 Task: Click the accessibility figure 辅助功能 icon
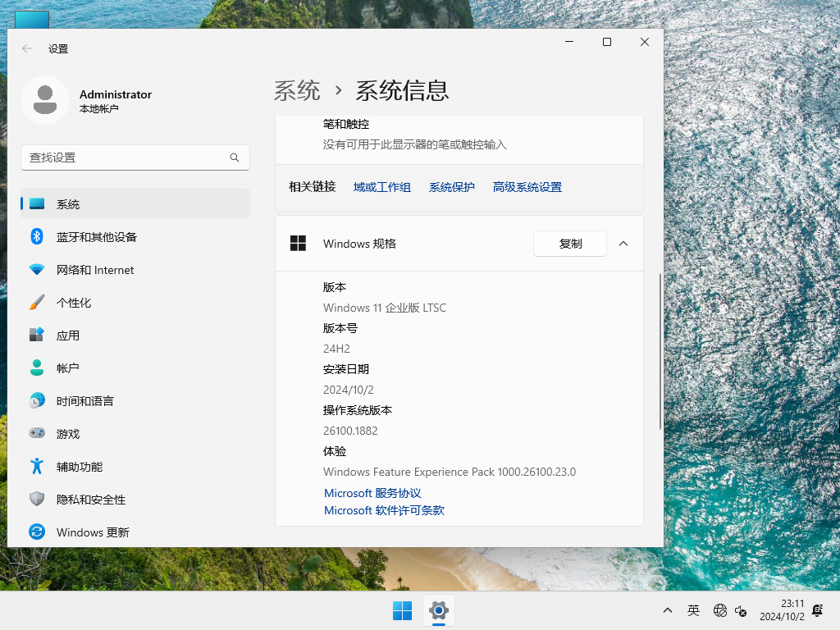tap(37, 466)
